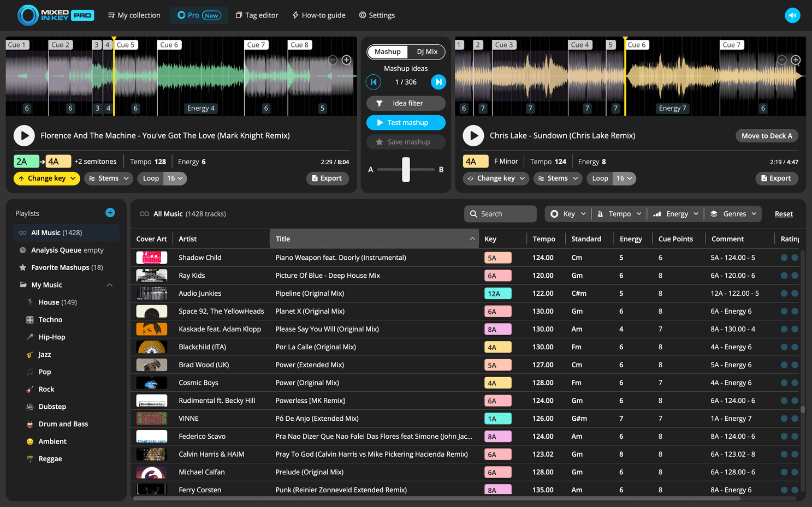812x507 pixels.
Task: Go to previous mashup idea
Action: [374, 82]
